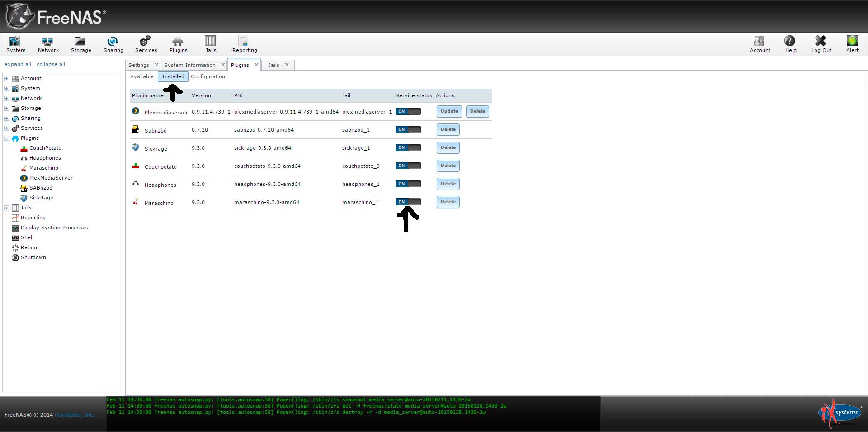The image size is (868, 432).
Task: Open the Storage toolbar icon
Action: 81,44
